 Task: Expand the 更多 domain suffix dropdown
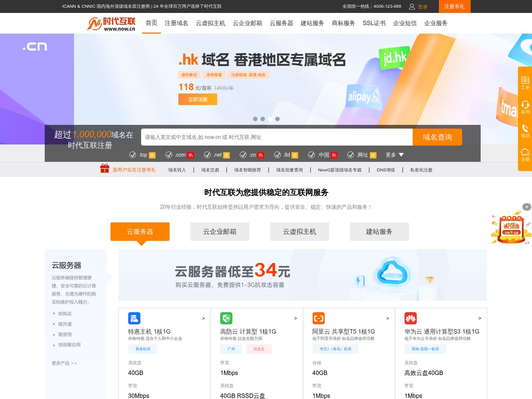tap(395, 155)
